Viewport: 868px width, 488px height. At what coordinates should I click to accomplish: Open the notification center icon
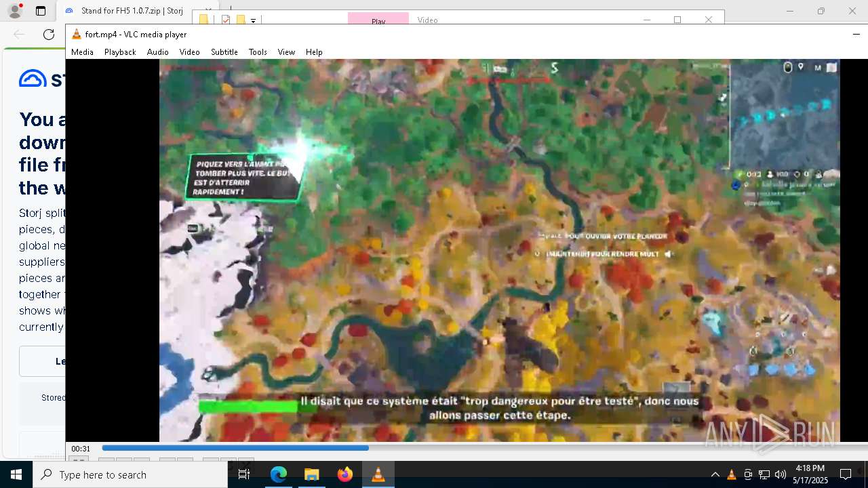pos(846,474)
